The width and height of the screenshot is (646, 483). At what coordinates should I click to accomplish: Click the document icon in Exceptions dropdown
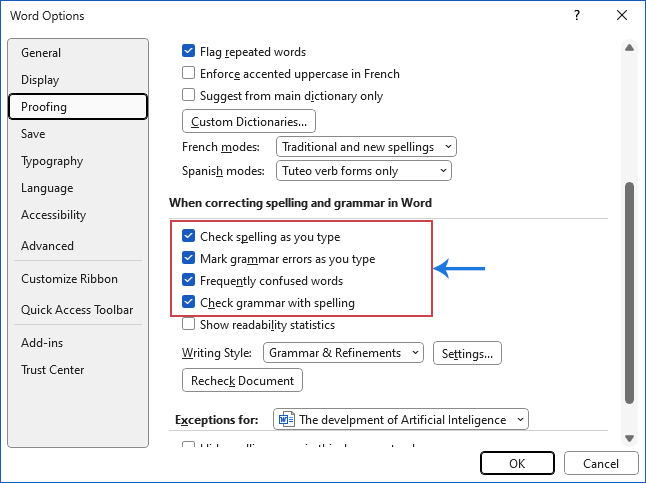[x=286, y=420]
